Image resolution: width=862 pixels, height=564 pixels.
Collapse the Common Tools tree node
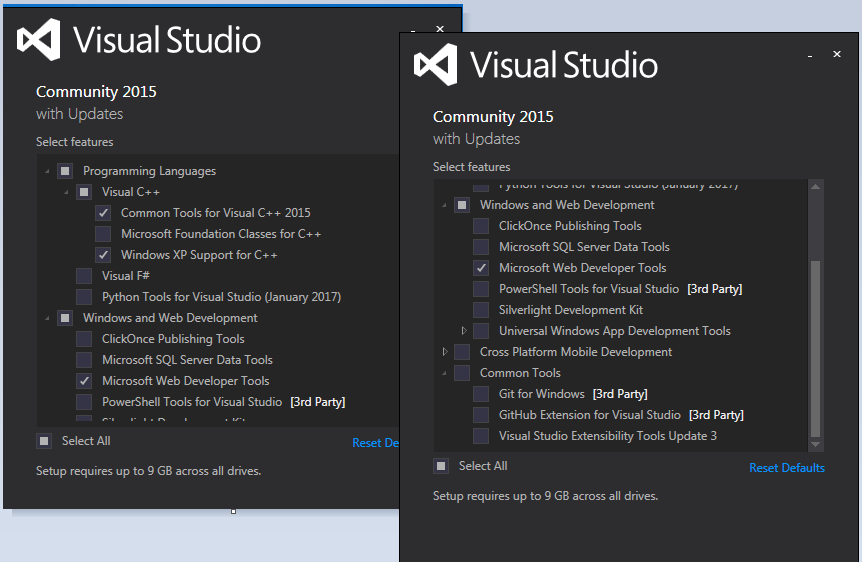pyautogui.click(x=444, y=373)
